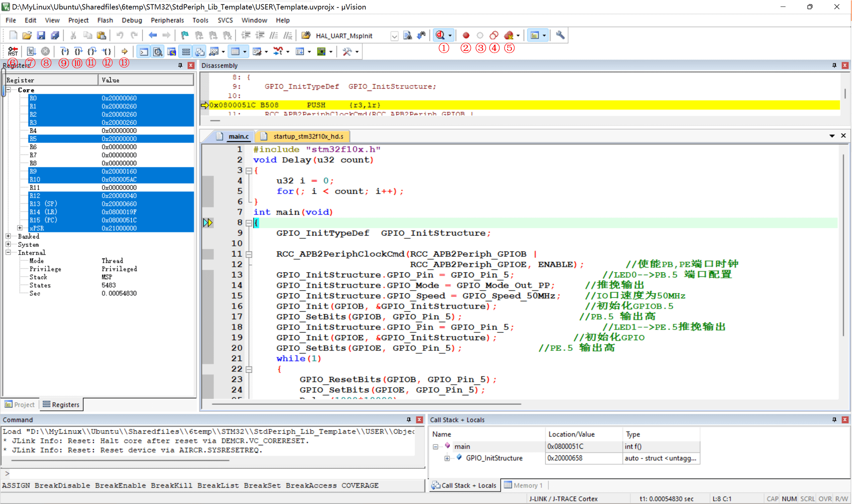Click Run to Cursor Line icon
Image resolution: width=852 pixels, height=504 pixels.
107,51
